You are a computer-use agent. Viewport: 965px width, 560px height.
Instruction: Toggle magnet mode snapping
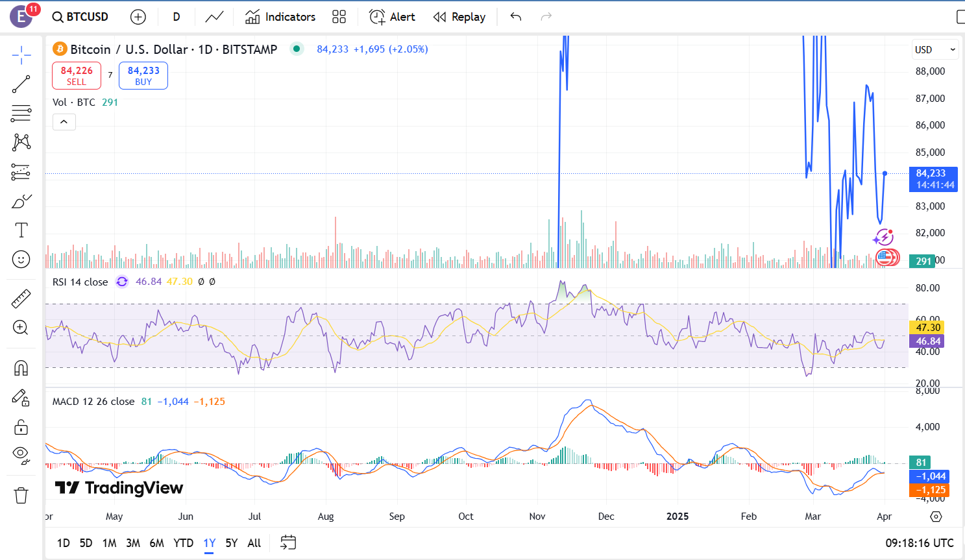click(x=21, y=368)
